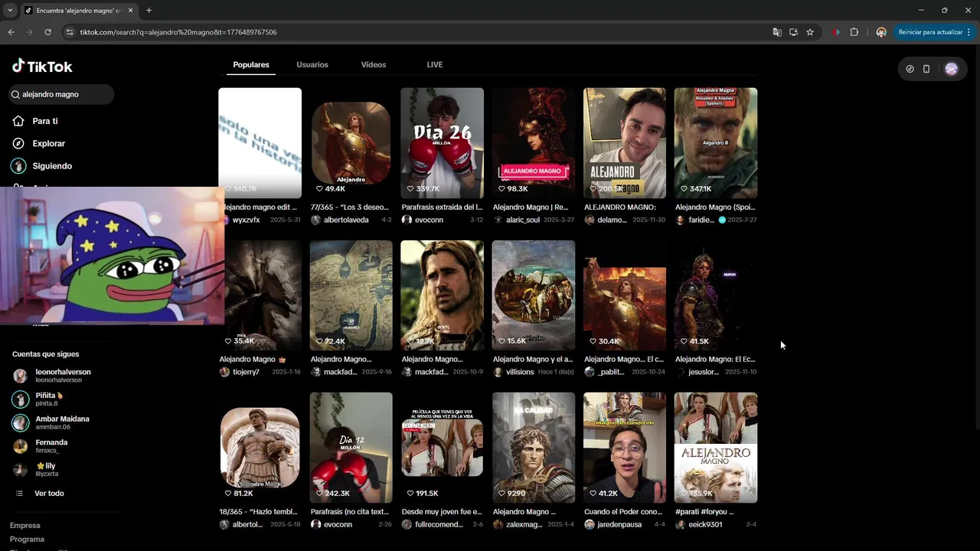Open eeick9301 user link
The height and width of the screenshot is (551, 980).
click(705, 525)
